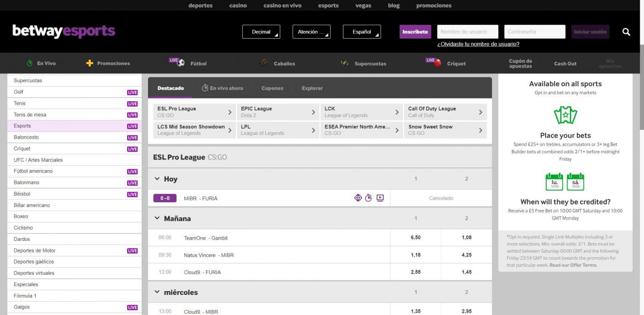Open casino en vivo top menu

283,5
